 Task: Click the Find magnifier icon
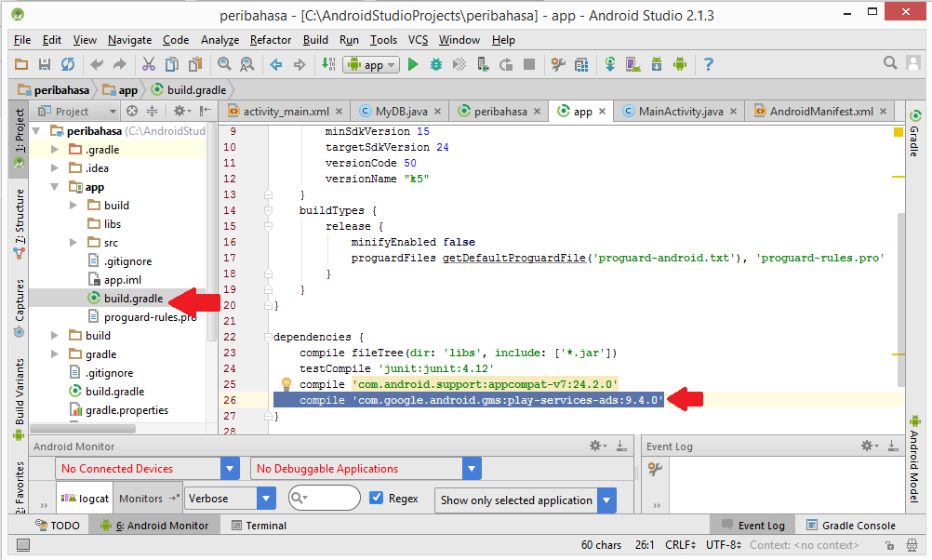click(224, 64)
